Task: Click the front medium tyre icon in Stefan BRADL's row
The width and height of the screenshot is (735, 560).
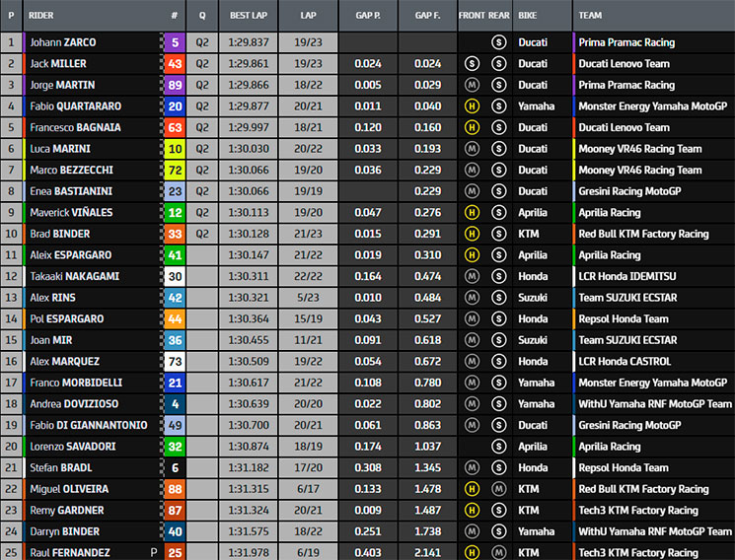Action: [472, 467]
